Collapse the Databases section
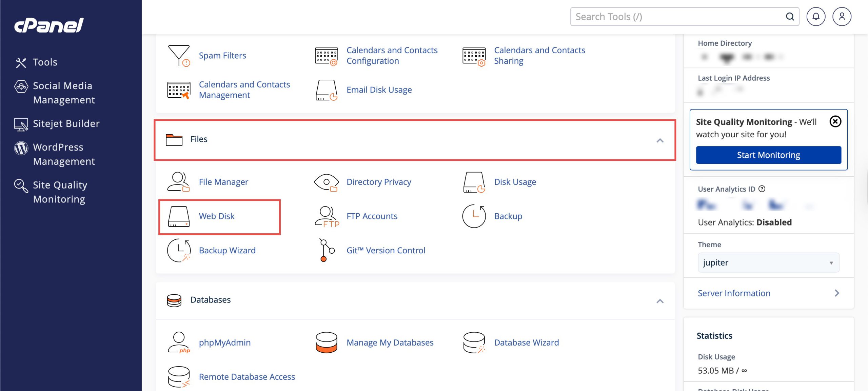 point(660,301)
